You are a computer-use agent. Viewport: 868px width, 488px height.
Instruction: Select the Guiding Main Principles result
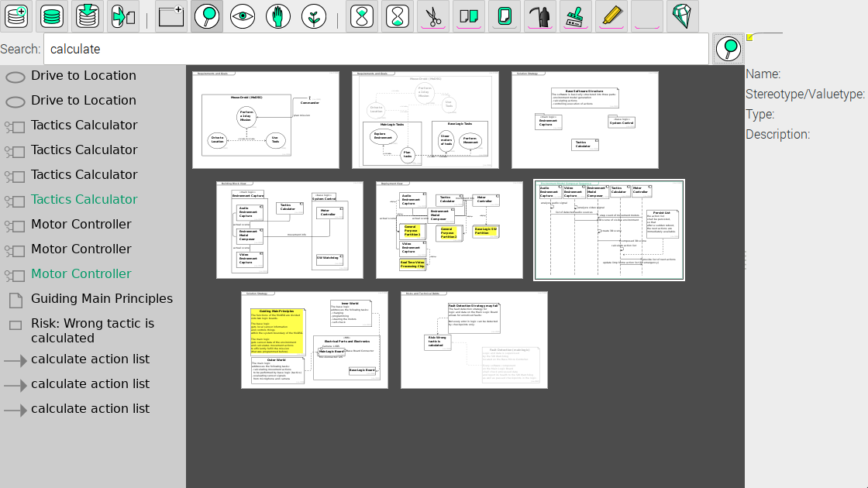pyautogui.click(x=102, y=298)
